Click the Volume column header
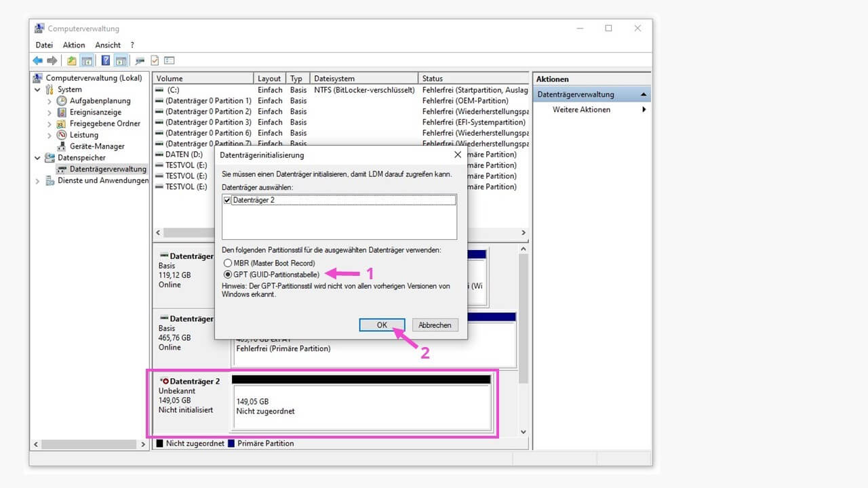Viewport: 868px width, 488px height. (203, 79)
